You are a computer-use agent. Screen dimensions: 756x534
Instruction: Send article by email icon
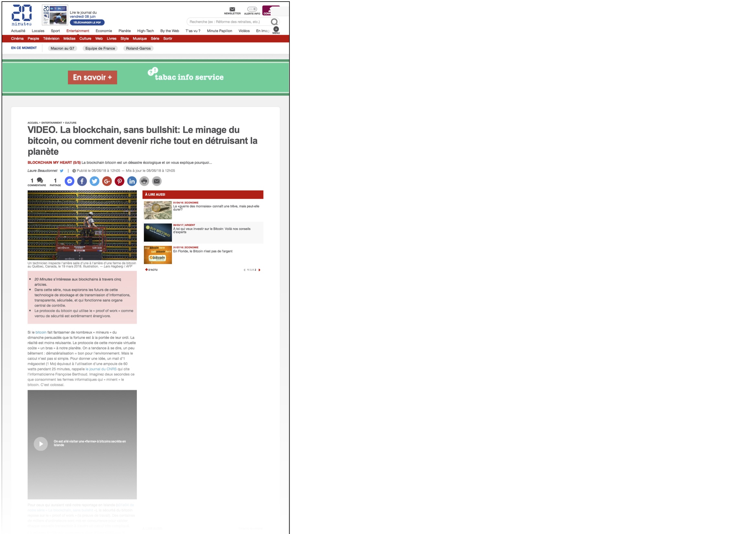pyautogui.click(x=157, y=181)
